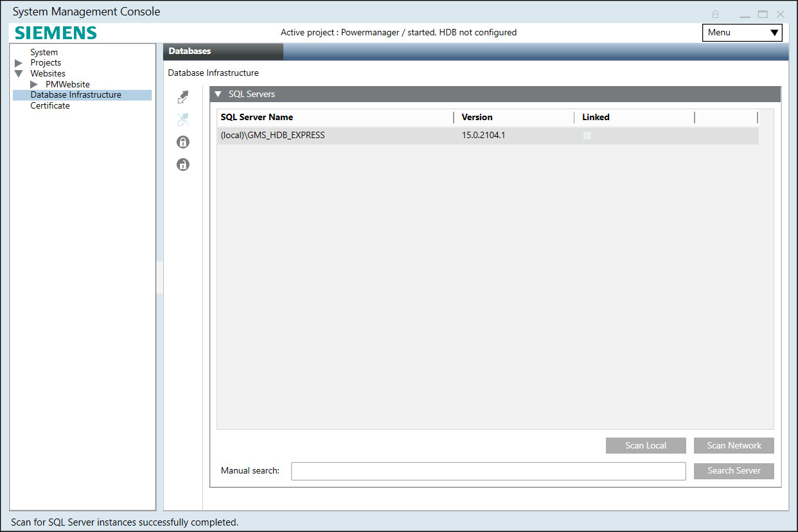Click the SQL Servers section triangle icon

point(217,94)
